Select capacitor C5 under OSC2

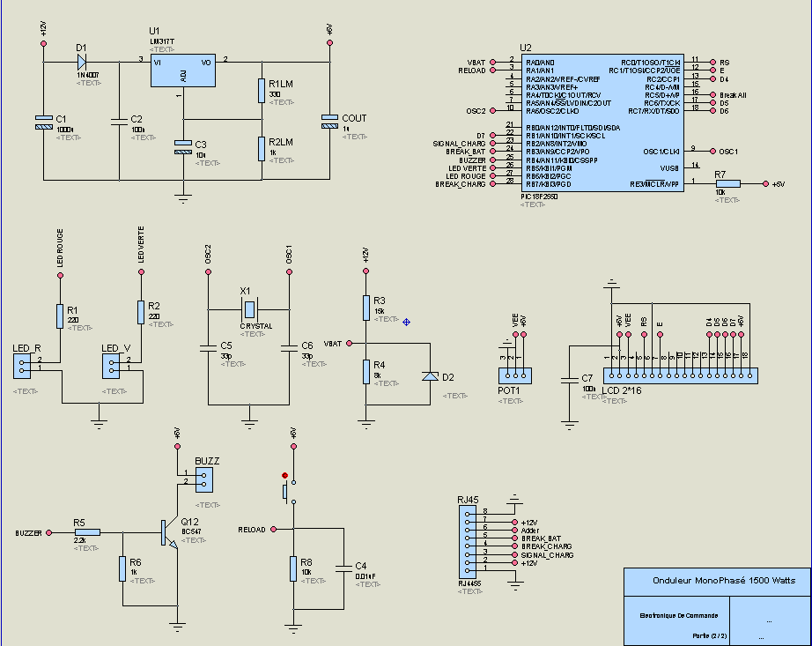[x=208, y=348]
